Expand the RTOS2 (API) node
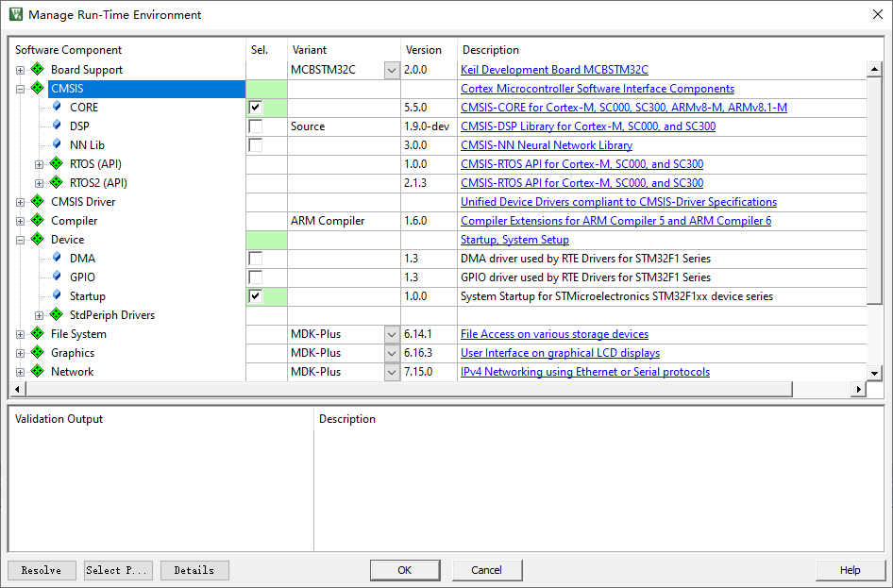Image resolution: width=893 pixels, height=588 pixels. click(x=39, y=183)
